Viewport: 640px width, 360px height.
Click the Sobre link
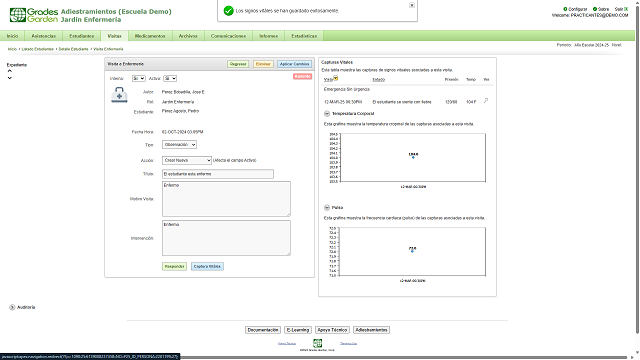(x=603, y=9)
